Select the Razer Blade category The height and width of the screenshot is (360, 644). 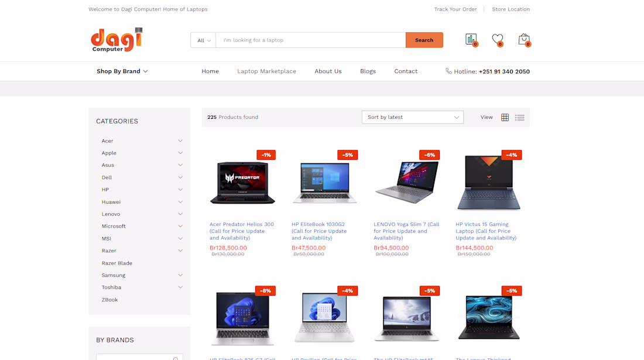pos(117,263)
